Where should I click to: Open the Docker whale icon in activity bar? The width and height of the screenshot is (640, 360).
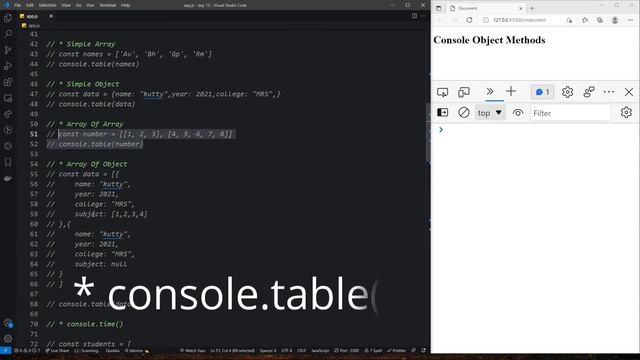pyautogui.click(x=8, y=178)
